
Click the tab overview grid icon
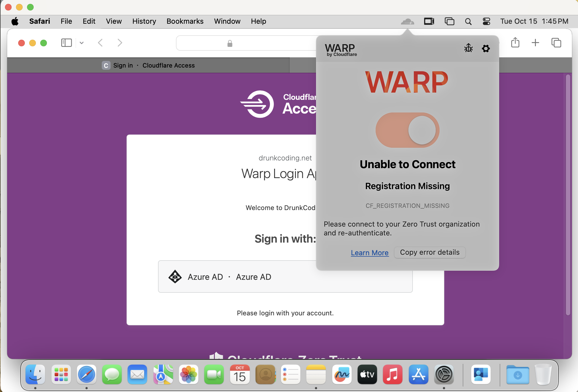pyautogui.click(x=556, y=42)
